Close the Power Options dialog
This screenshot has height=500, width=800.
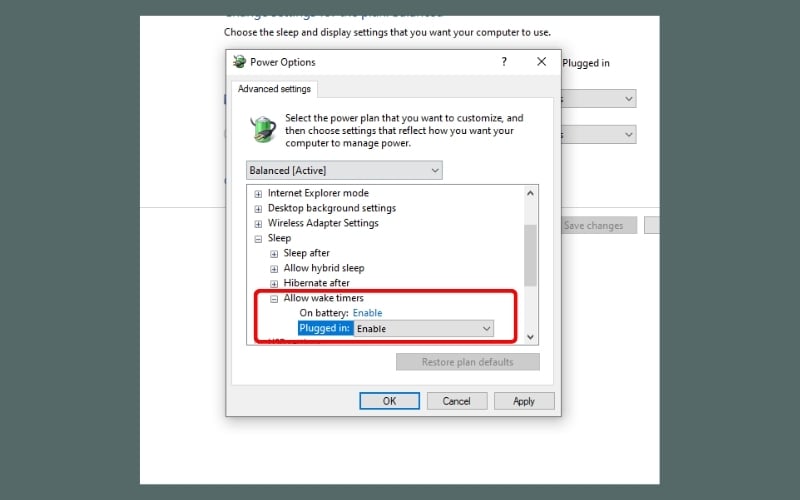(x=542, y=62)
